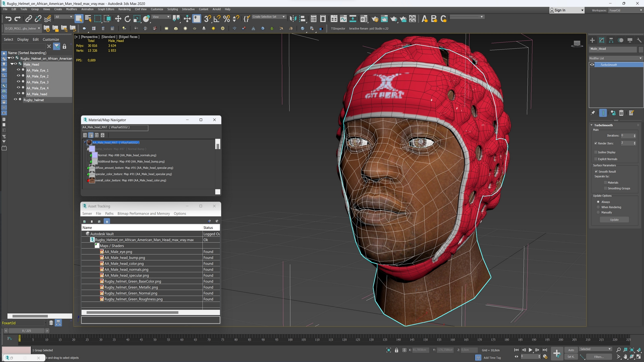Click the 0 / 225 time slider
Image resolution: width=644 pixels, height=362 pixels.
point(26,331)
